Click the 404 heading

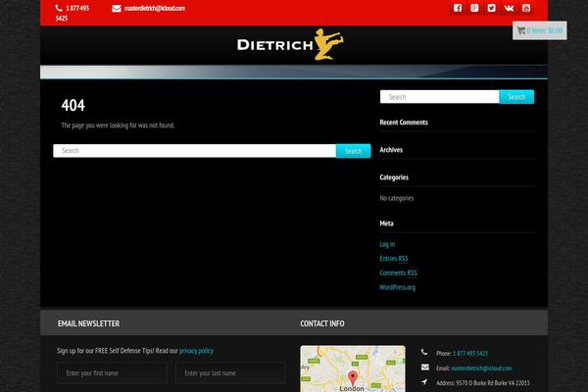click(x=73, y=106)
